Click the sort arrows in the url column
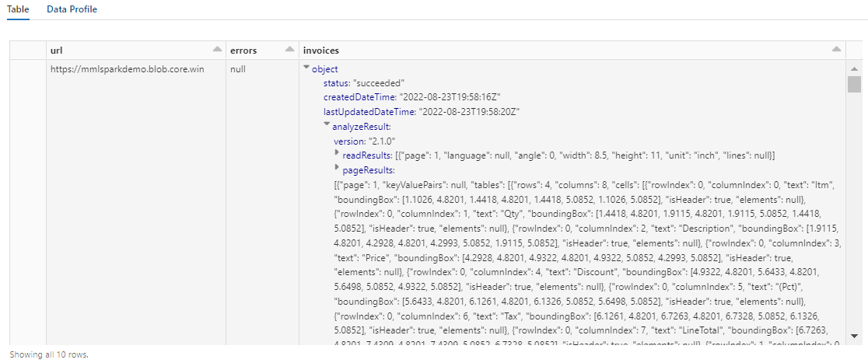The height and width of the screenshot is (363, 868). pos(215,51)
